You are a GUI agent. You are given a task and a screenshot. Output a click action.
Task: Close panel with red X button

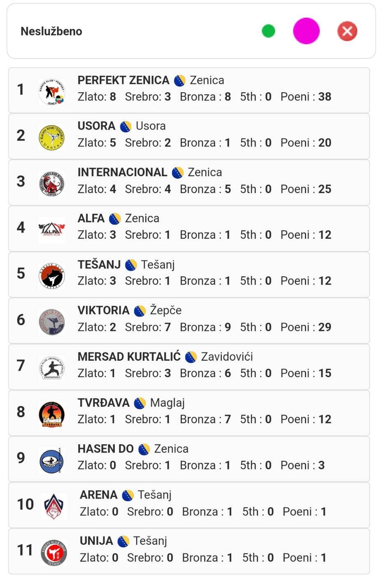tap(347, 31)
